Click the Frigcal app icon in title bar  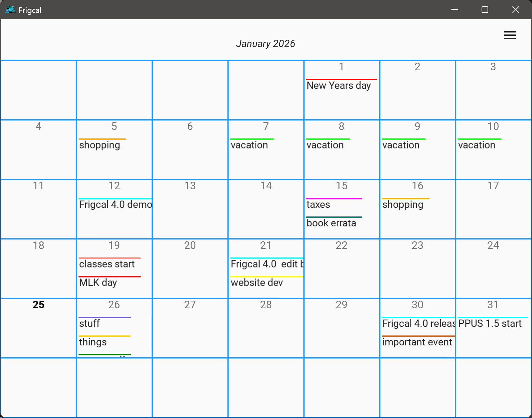click(x=10, y=10)
